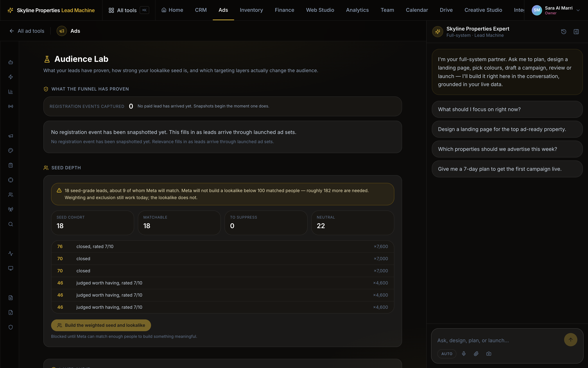The image size is (588, 368).
Task: Click the broadcast signal sidebar icon
Action: (11, 106)
